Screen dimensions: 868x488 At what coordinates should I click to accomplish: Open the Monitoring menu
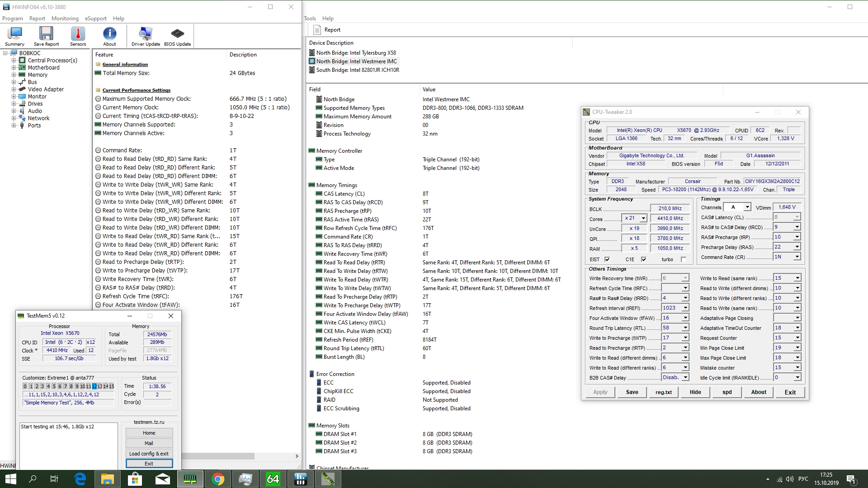[65, 19]
